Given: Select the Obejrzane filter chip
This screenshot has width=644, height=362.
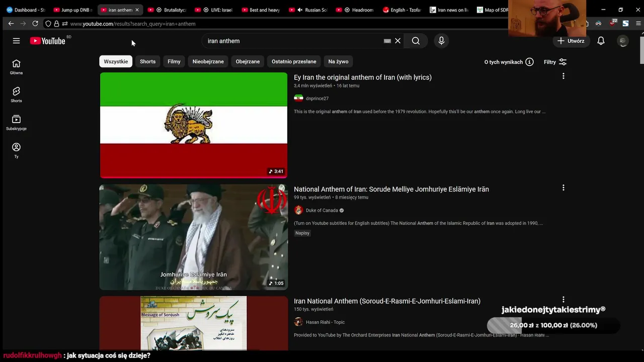Looking at the screenshot, I should click(x=248, y=61).
